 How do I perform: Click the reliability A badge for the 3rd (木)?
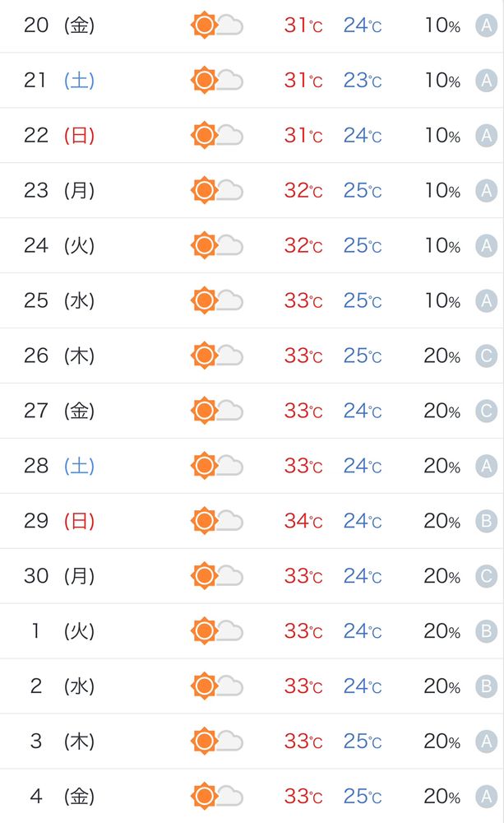point(486,742)
